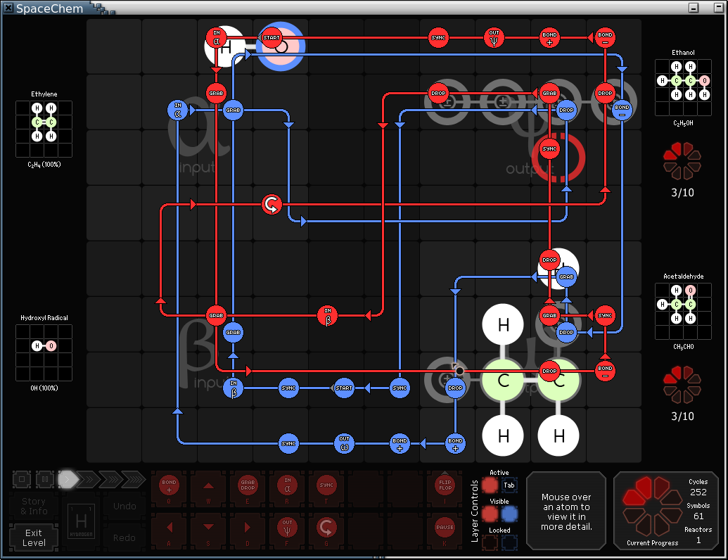Select the red IN β node
The height and width of the screenshot is (560, 728).
[328, 316]
